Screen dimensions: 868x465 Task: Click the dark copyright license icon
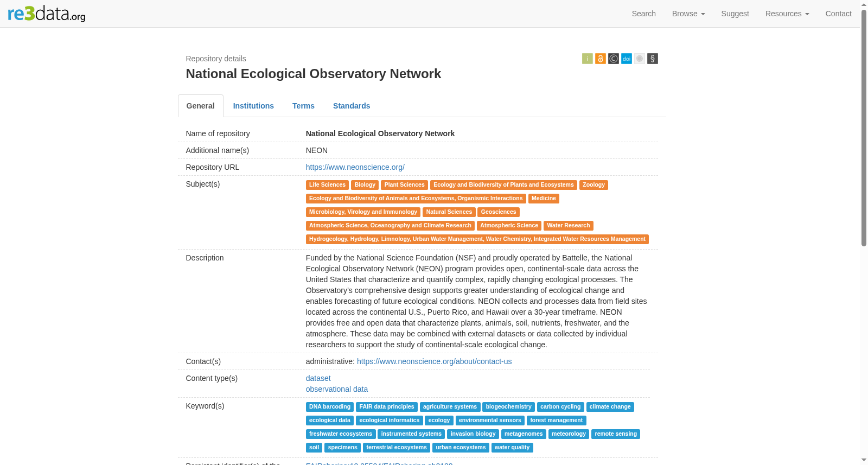(613, 59)
